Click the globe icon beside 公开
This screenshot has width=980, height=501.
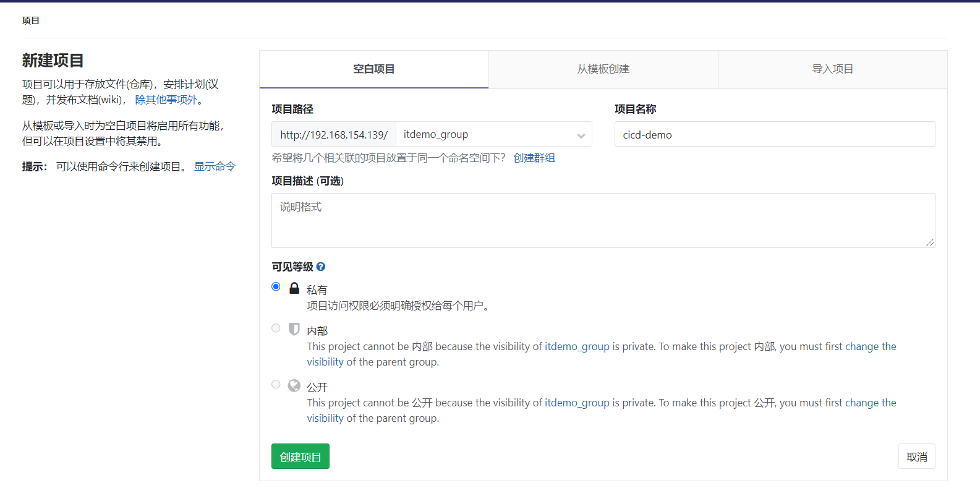(294, 385)
